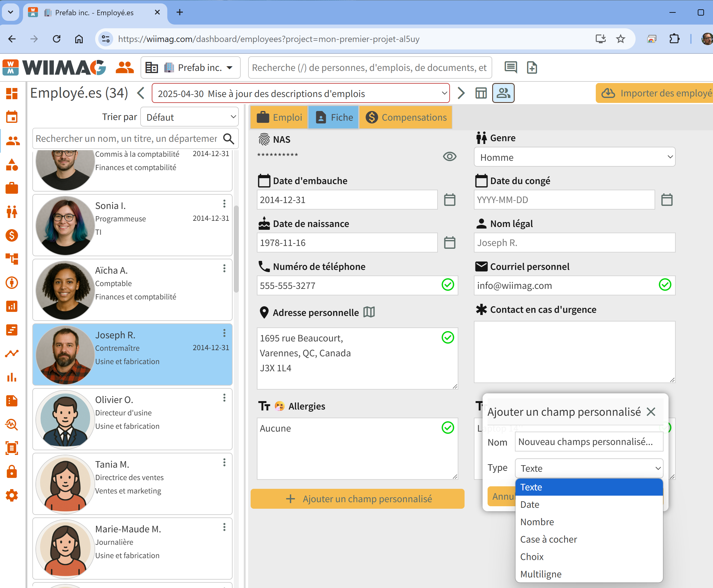This screenshot has height=588, width=713.
Task: Open the calendar icon in left sidebar
Action: click(12, 117)
